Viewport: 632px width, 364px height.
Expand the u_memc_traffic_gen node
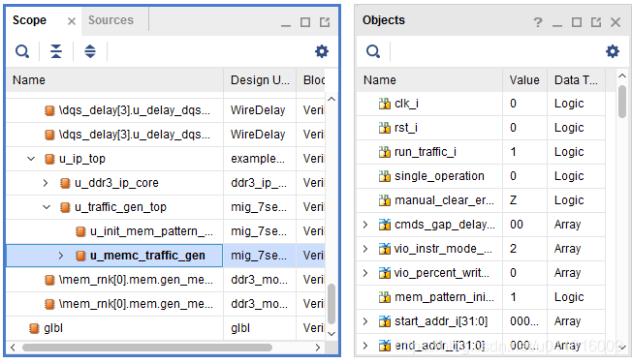pos(60,256)
